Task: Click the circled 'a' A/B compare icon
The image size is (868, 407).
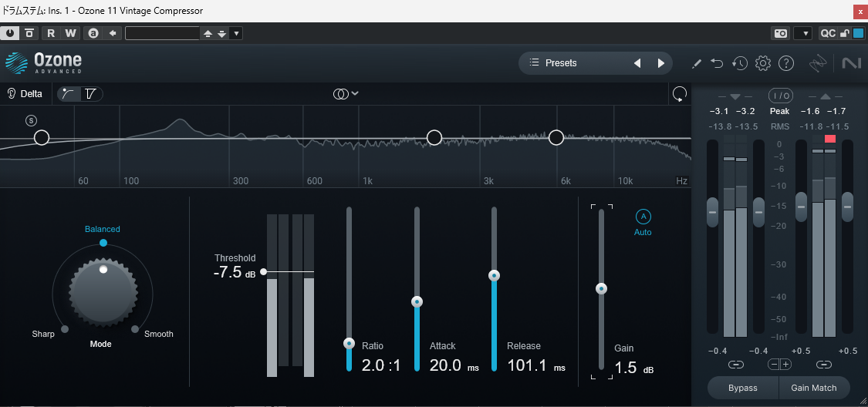Action: (x=93, y=33)
